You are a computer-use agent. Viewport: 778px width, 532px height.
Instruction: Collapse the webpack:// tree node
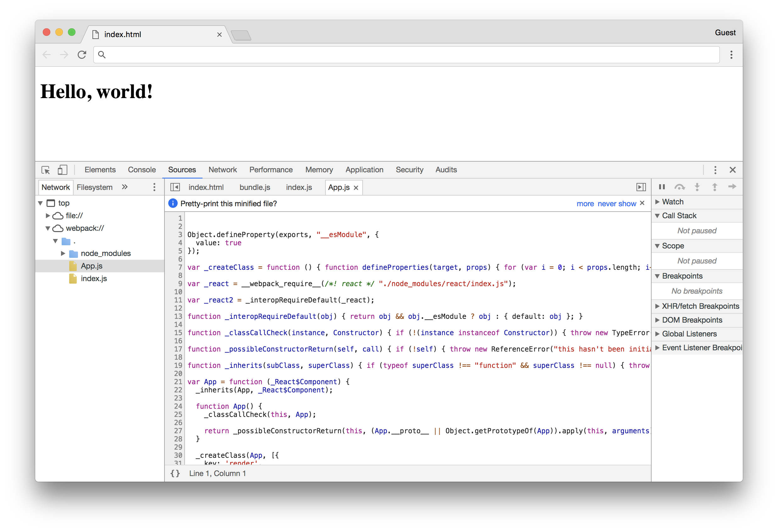tap(47, 228)
